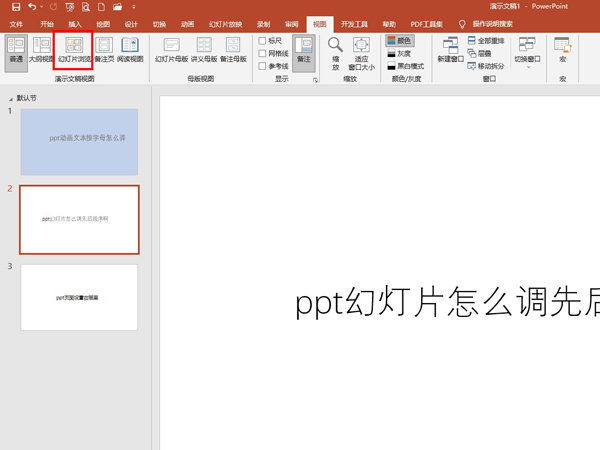Open Outline view (大纲视图)
This screenshot has width=600, height=450.
coord(42,49)
